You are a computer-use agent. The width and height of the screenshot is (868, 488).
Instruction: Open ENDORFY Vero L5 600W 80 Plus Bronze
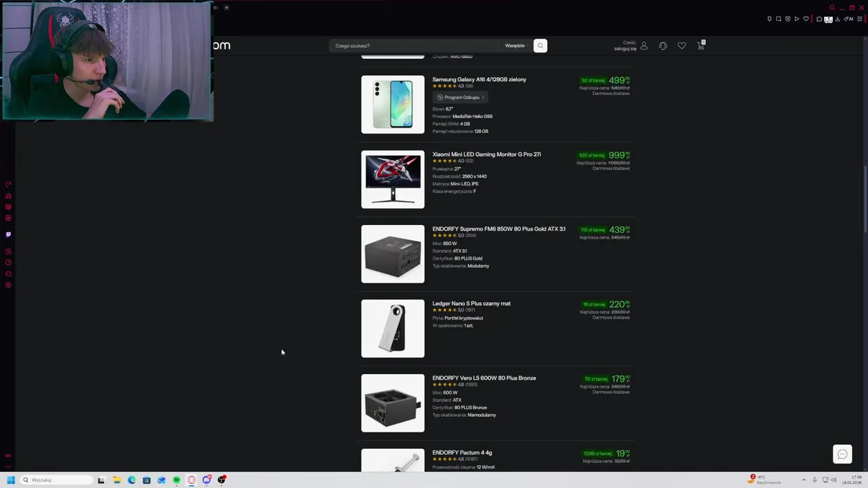484,378
